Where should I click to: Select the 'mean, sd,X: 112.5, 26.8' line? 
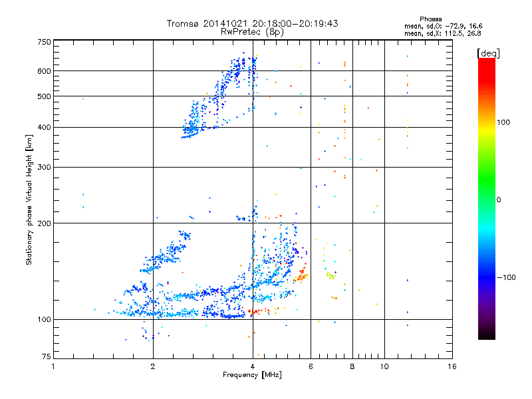(442, 33)
